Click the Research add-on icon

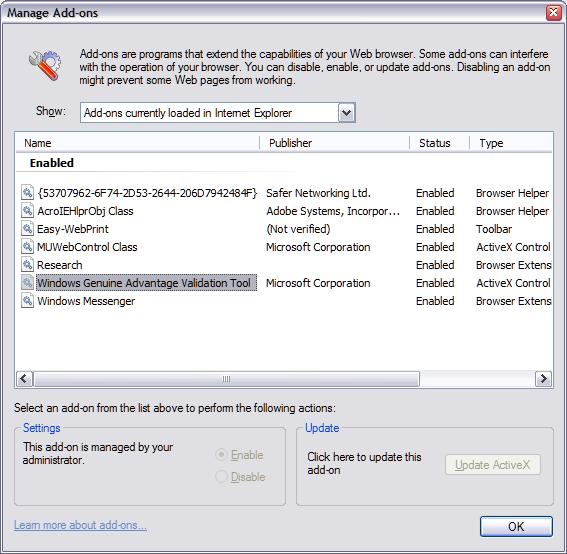27,265
